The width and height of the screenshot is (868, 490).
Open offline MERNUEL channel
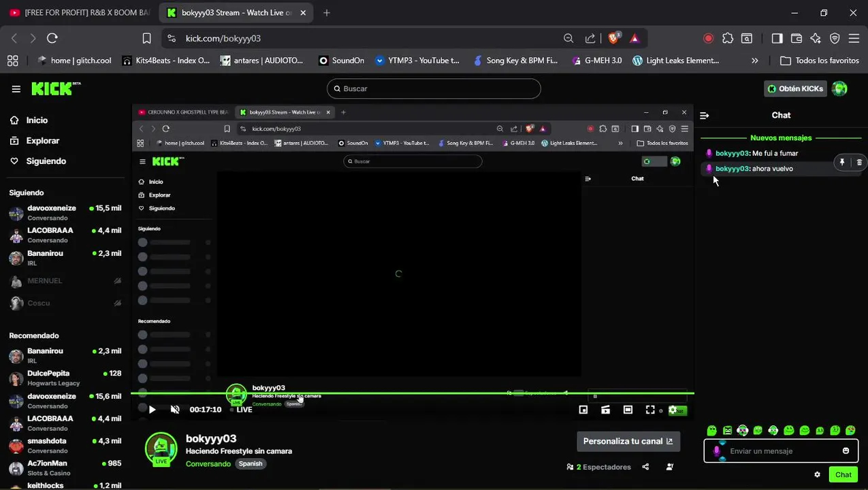tap(65, 281)
